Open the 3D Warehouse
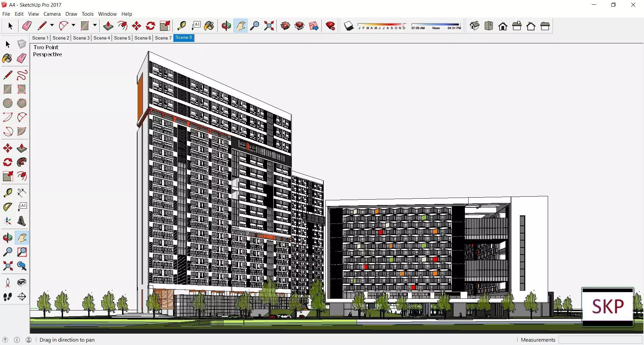 point(285,26)
